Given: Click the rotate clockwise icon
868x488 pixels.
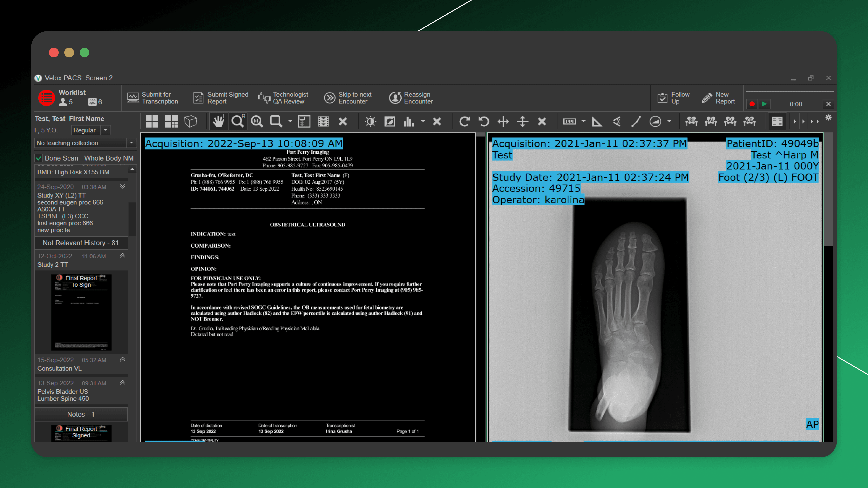Looking at the screenshot, I should pos(464,121).
